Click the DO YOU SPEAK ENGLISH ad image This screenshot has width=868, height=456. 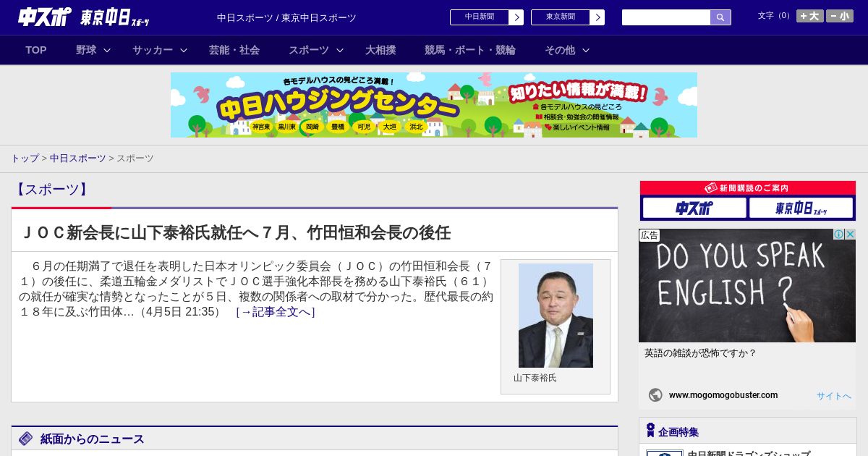click(747, 286)
